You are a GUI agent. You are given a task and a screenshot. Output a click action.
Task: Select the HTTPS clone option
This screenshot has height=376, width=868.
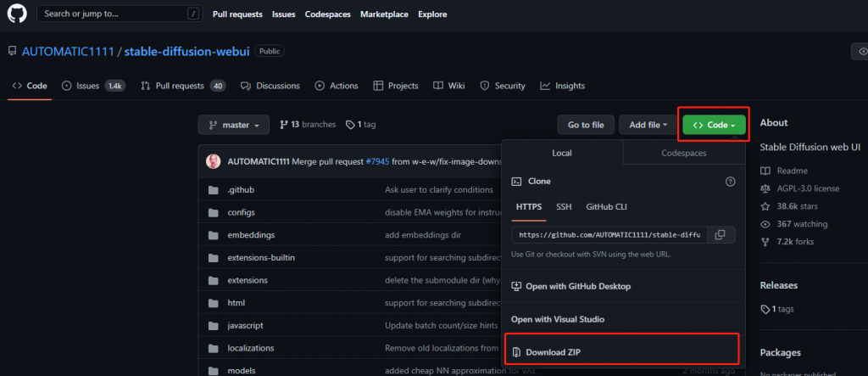click(x=529, y=207)
